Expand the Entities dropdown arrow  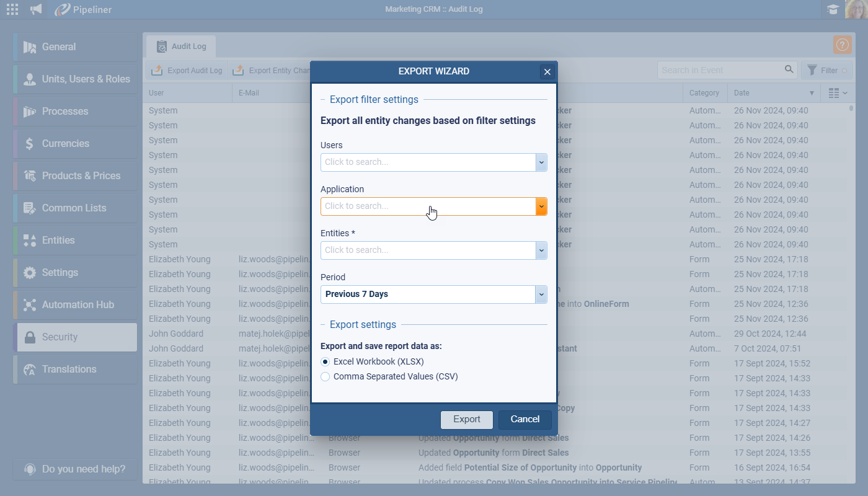[541, 250]
